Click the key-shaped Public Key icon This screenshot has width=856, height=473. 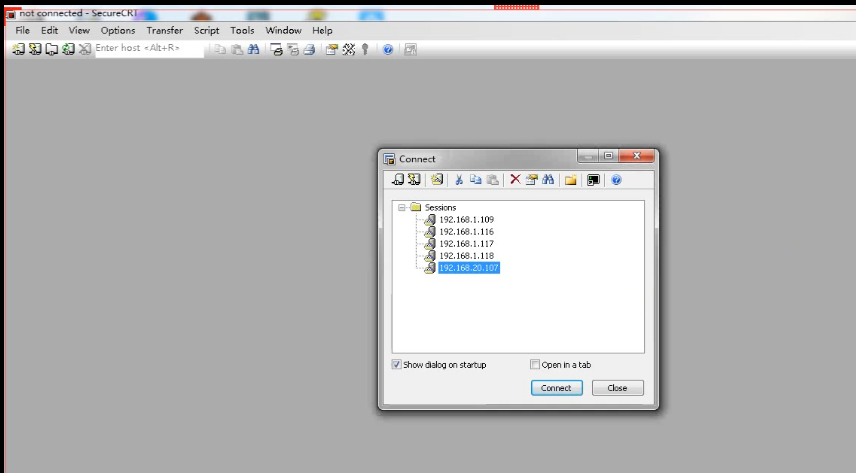click(x=365, y=50)
